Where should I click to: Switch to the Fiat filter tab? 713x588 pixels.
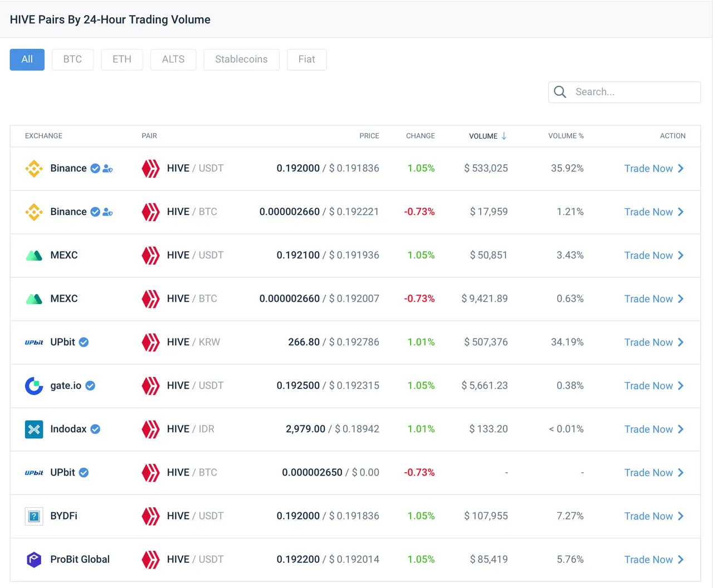307,60
